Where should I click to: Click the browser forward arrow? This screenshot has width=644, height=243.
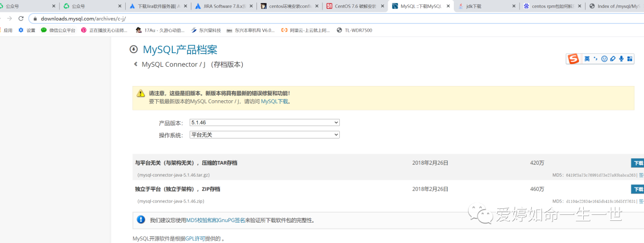tap(10, 19)
